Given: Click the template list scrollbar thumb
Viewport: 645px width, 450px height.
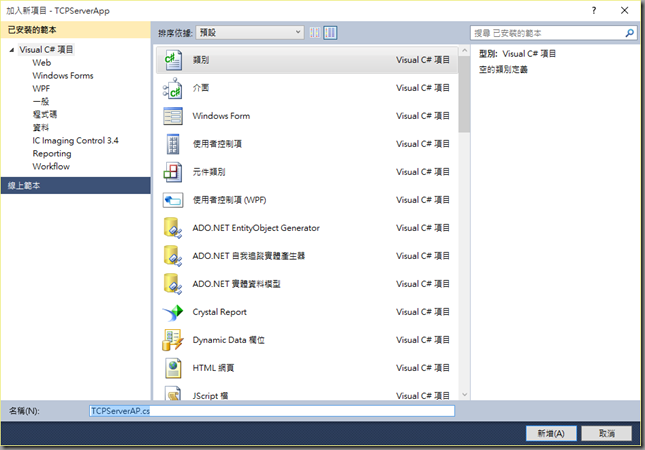Looking at the screenshot, I should (464, 94).
